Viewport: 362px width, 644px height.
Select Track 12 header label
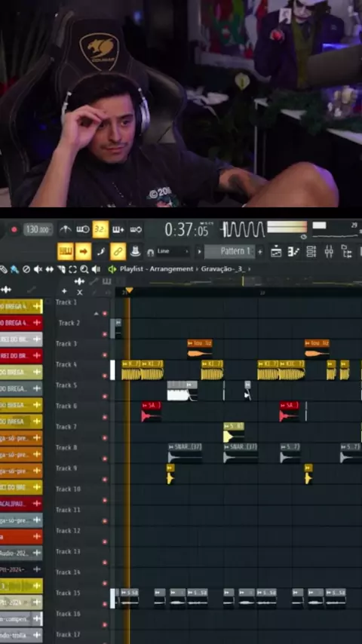(68, 531)
